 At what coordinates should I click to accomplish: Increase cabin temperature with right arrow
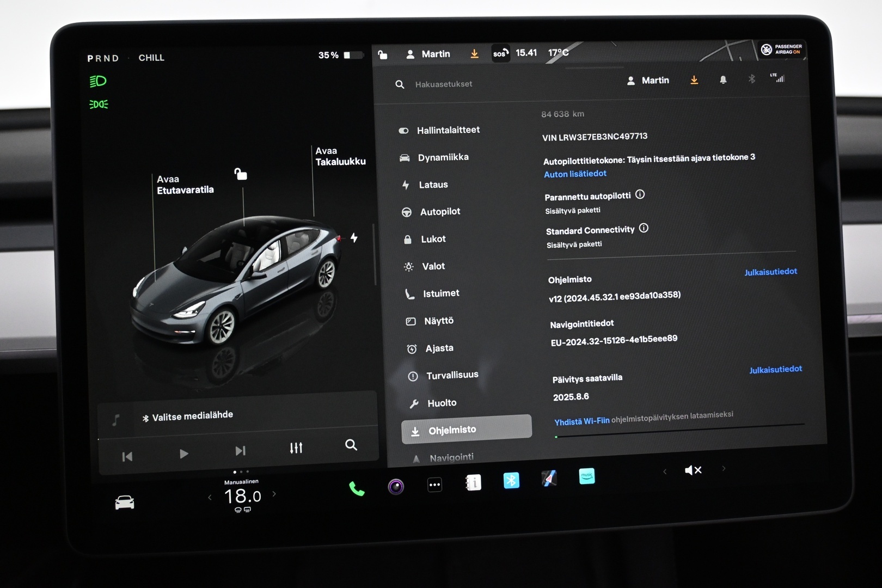click(274, 494)
